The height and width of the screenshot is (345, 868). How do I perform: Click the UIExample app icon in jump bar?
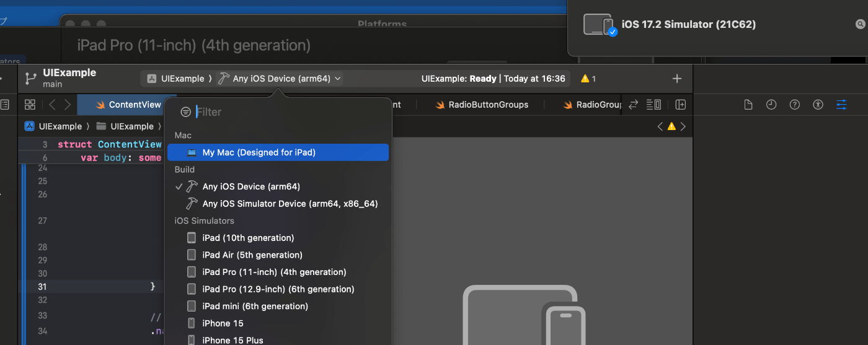[x=29, y=126]
